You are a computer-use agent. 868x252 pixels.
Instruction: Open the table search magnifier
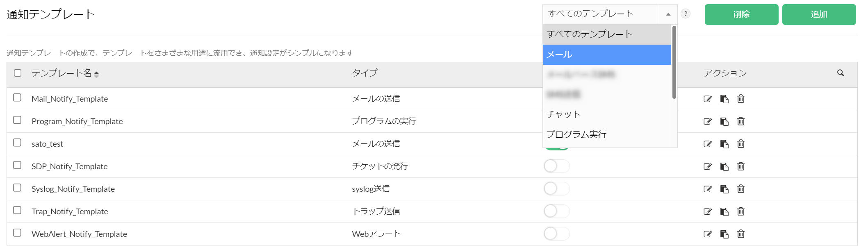click(840, 73)
